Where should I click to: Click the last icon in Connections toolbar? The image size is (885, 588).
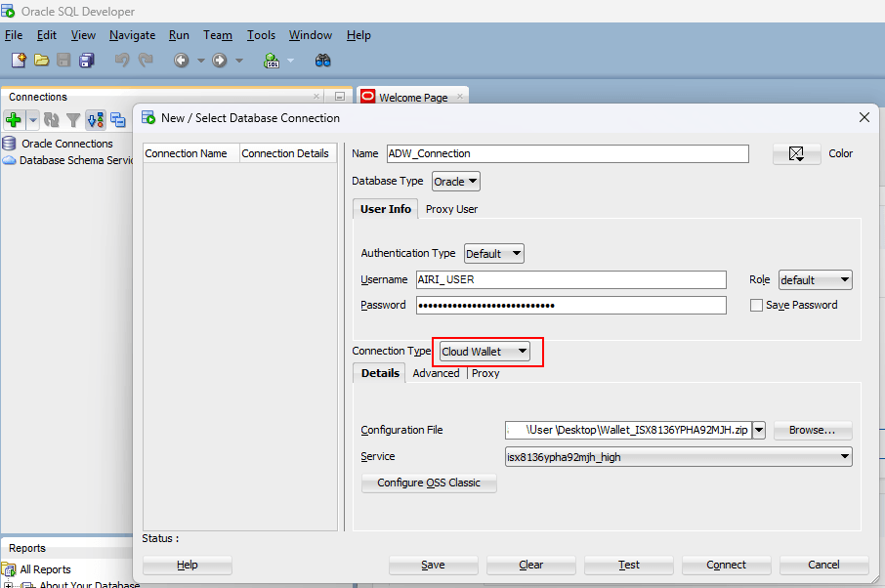118,119
